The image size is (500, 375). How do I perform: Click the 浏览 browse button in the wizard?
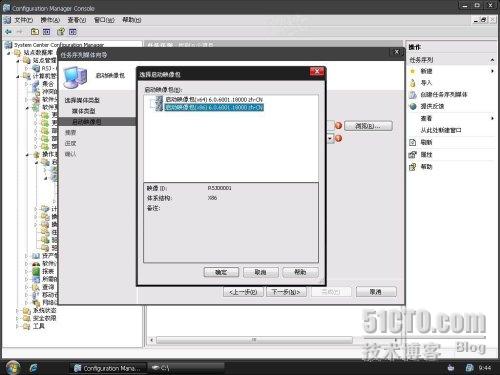click(x=368, y=126)
